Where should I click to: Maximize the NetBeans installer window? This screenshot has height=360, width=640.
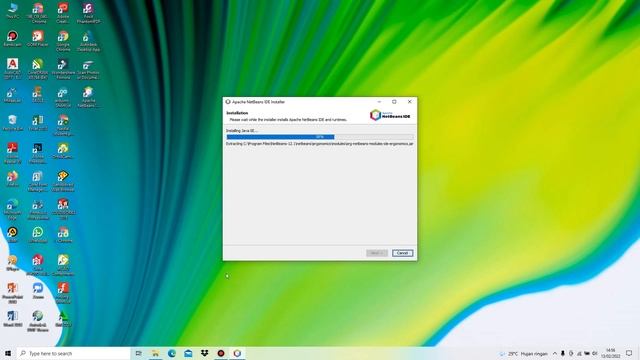(x=394, y=102)
